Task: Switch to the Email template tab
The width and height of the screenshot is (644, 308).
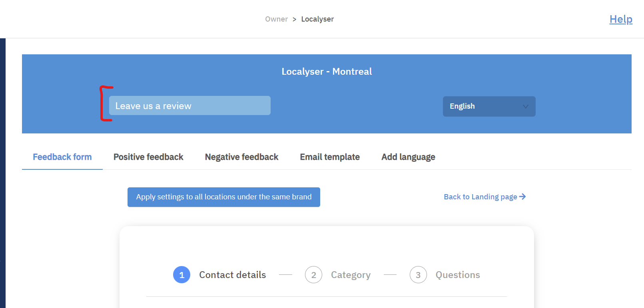Action: [330, 157]
